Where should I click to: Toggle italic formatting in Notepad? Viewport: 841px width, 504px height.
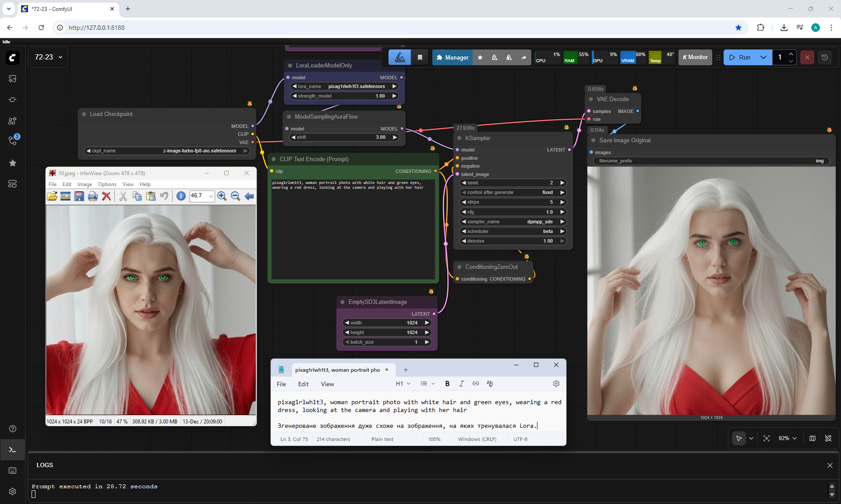click(x=461, y=384)
